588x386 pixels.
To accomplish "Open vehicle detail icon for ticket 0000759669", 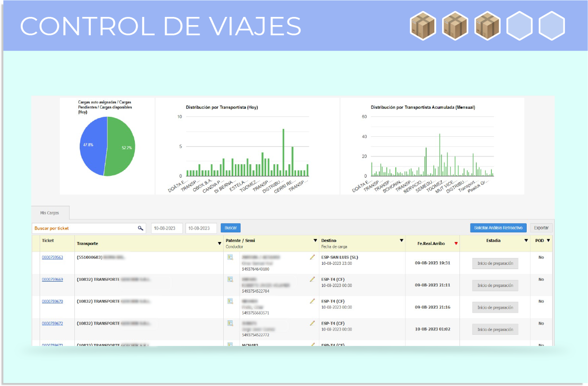I will pyautogui.click(x=230, y=279).
